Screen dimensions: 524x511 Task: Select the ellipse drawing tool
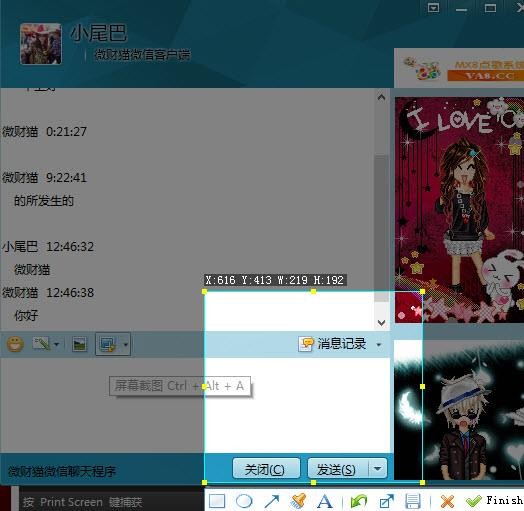click(244, 501)
